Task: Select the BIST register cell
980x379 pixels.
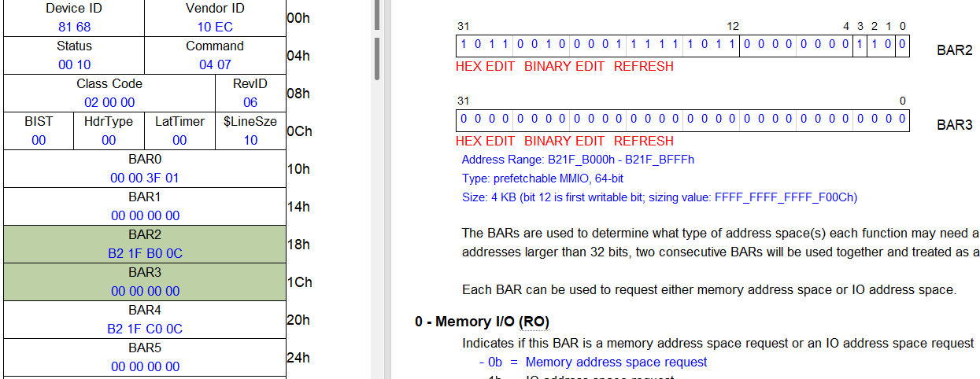Action: [39, 131]
